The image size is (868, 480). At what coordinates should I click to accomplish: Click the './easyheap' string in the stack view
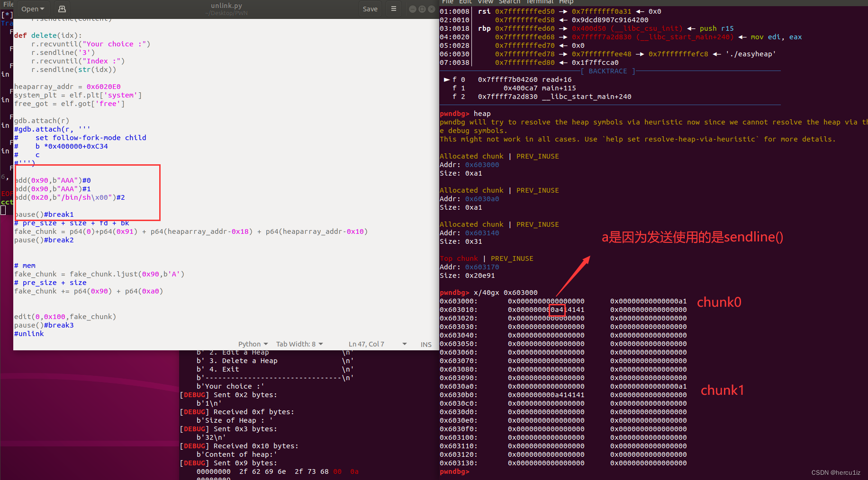click(751, 54)
